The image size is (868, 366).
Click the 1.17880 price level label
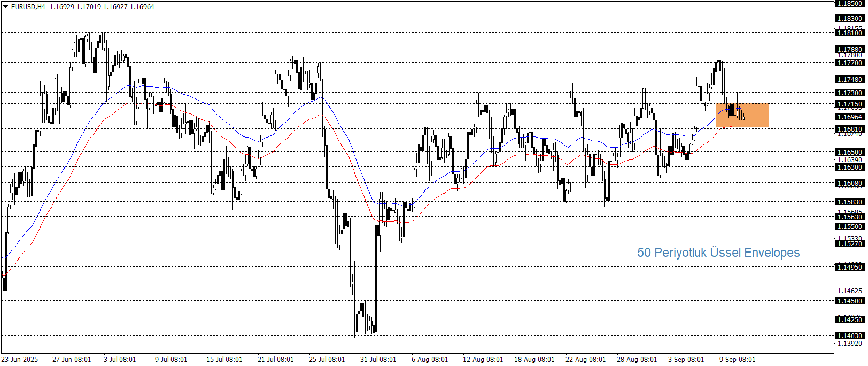(849, 49)
